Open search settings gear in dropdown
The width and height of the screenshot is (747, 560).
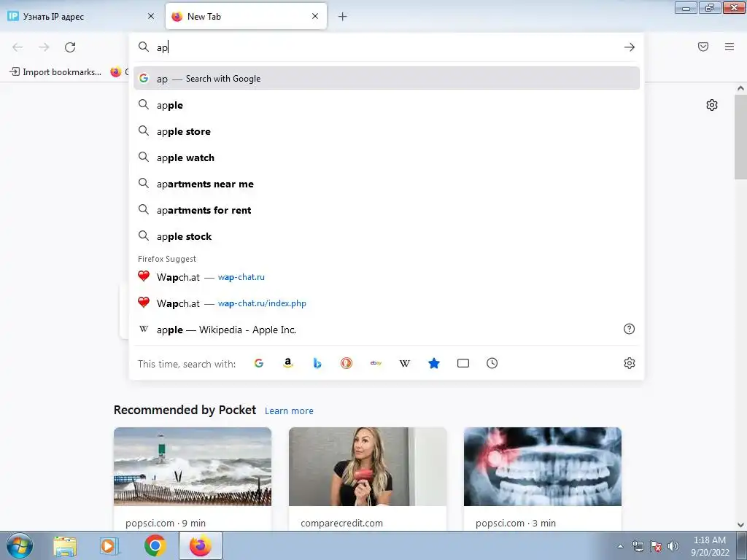point(630,363)
